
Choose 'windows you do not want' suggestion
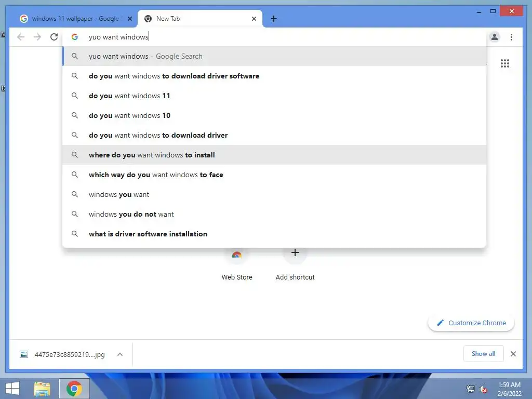[274, 214]
